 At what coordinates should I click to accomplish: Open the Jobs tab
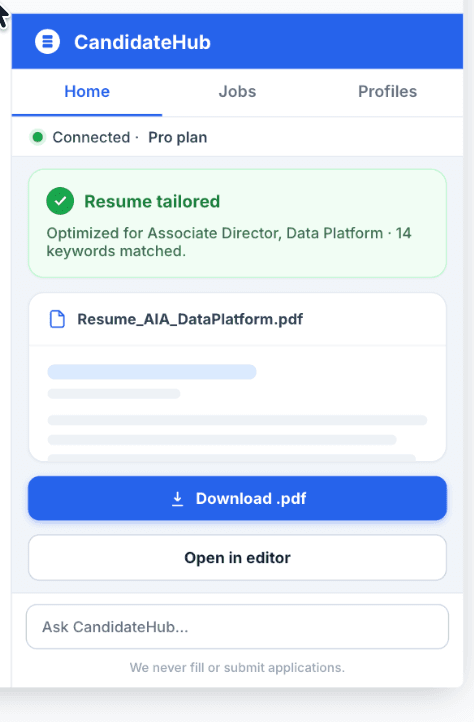(237, 92)
